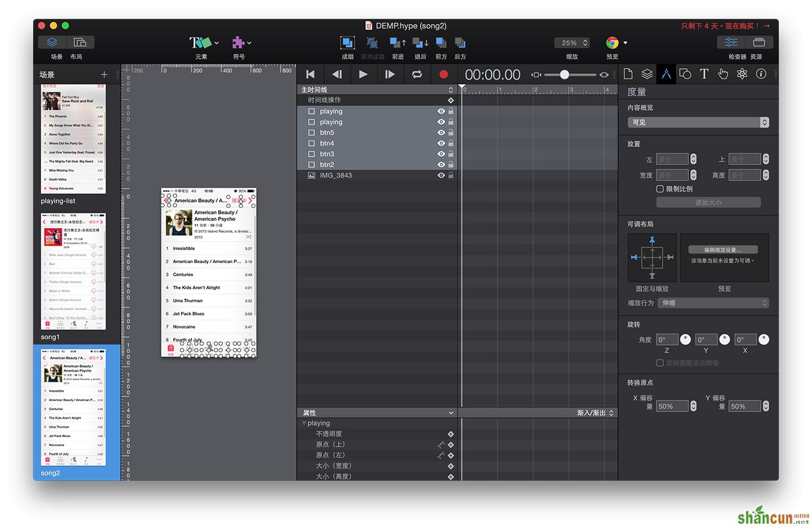Click the 编辑缩放设置... button

tap(722, 249)
